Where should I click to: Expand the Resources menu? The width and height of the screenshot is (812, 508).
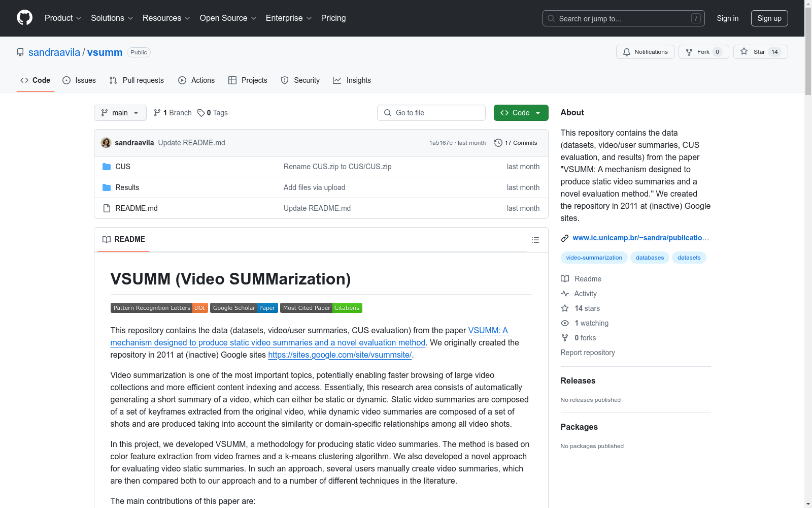[x=166, y=18]
